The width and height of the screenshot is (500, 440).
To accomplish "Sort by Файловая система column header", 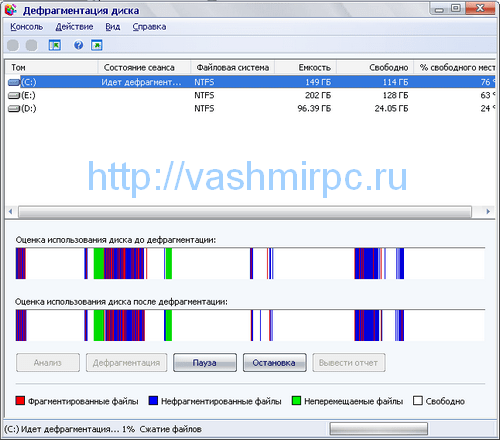I will 233,67.
